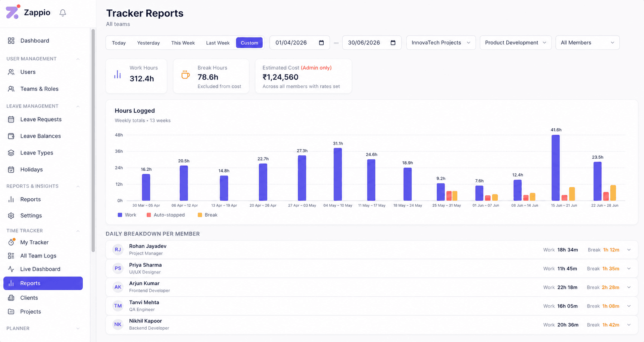Click the Live Dashboard pulse icon
644x342 pixels.
click(x=11, y=269)
